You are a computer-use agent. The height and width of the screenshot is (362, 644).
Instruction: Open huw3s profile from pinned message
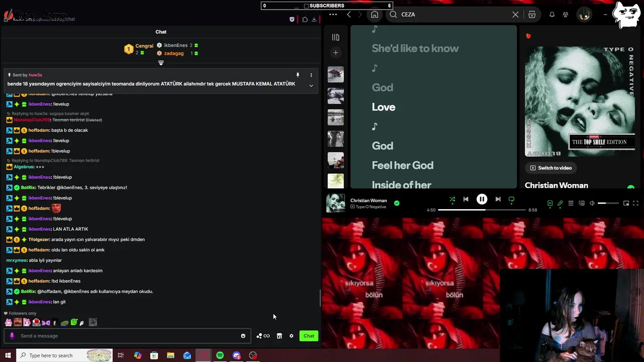(x=35, y=75)
